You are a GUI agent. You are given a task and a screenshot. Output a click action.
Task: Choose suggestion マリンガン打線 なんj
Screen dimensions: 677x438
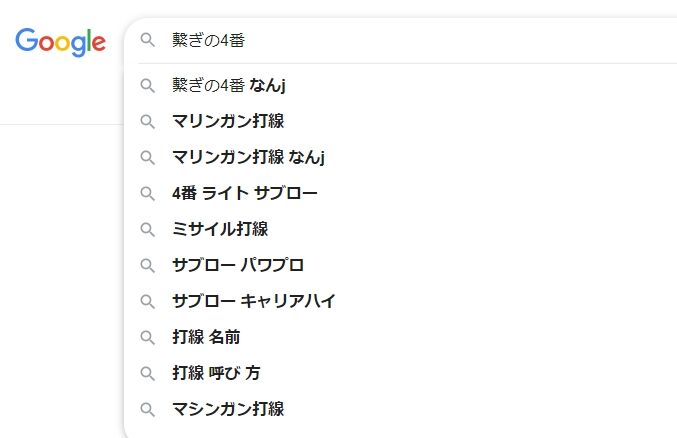(x=249, y=157)
